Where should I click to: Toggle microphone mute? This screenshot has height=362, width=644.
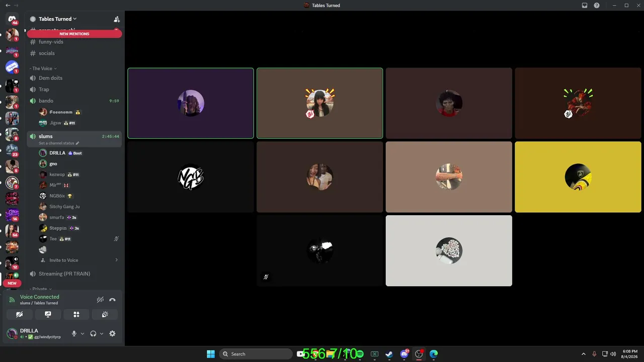pos(74,333)
